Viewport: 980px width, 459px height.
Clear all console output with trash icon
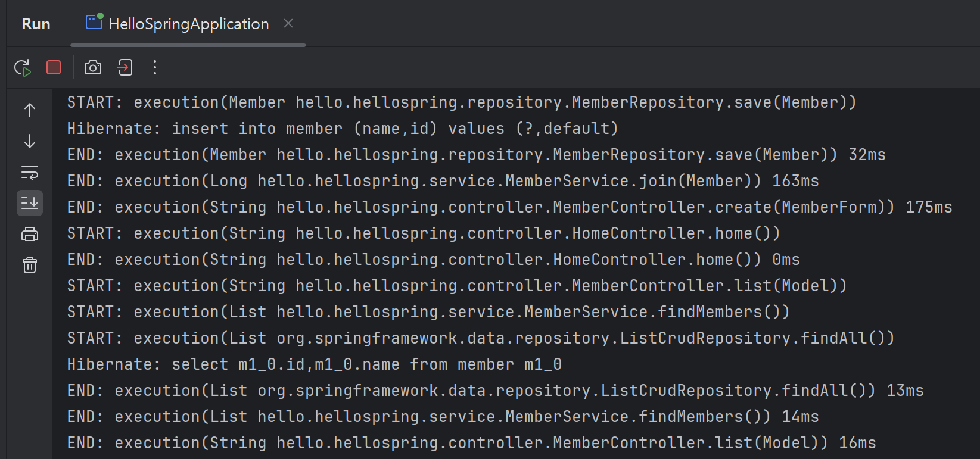30,265
